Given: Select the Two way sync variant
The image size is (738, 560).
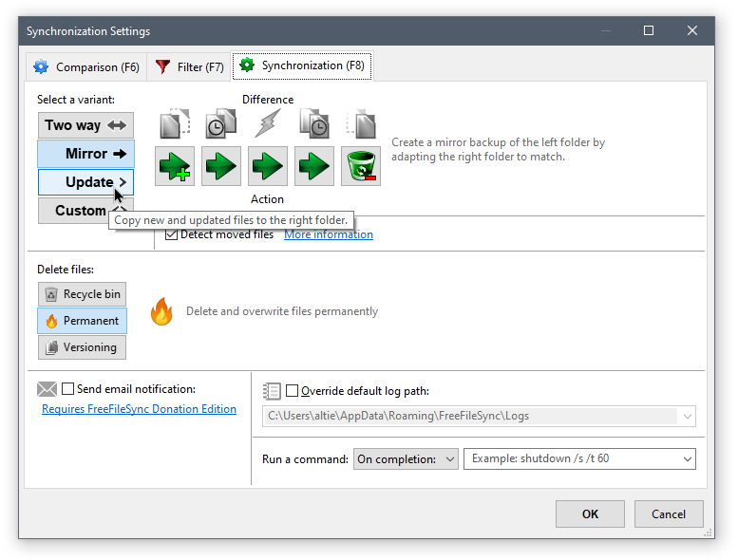Looking at the screenshot, I should pos(85,125).
